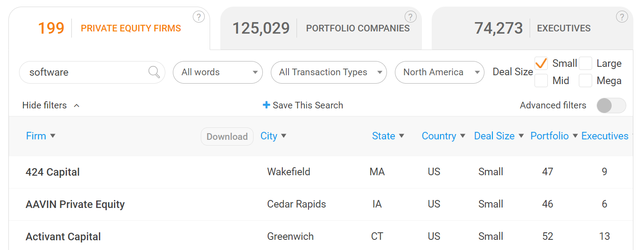Click sort arrow next to Firm column

point(53,136)
